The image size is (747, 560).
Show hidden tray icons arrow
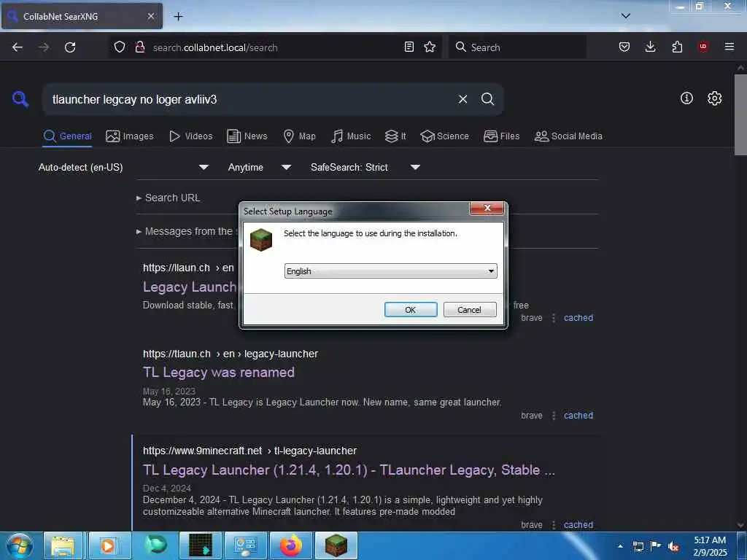(620, 546)
